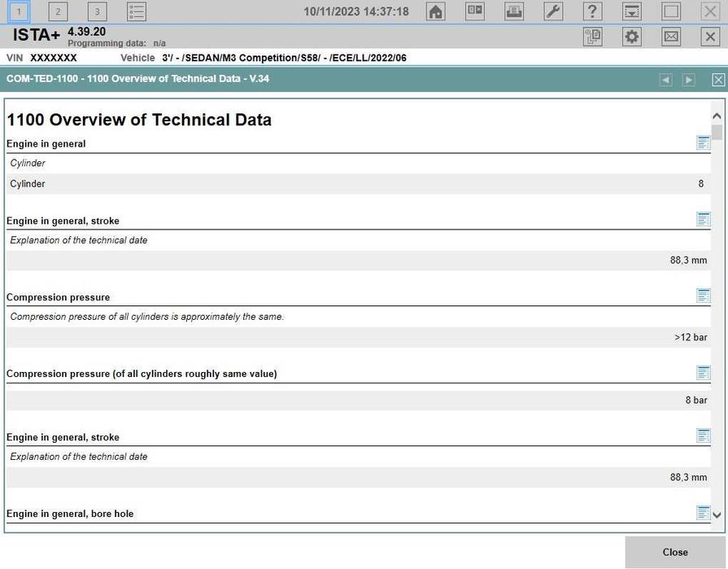
Task: Click the ISTA+ version 4.39.20 label
Action: [x=86, y=32]
